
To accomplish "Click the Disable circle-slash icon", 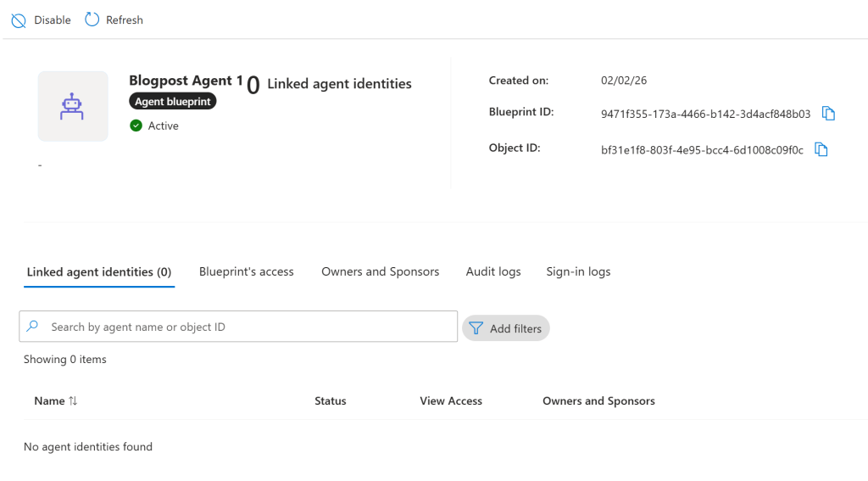I will (x=19, y=20).
